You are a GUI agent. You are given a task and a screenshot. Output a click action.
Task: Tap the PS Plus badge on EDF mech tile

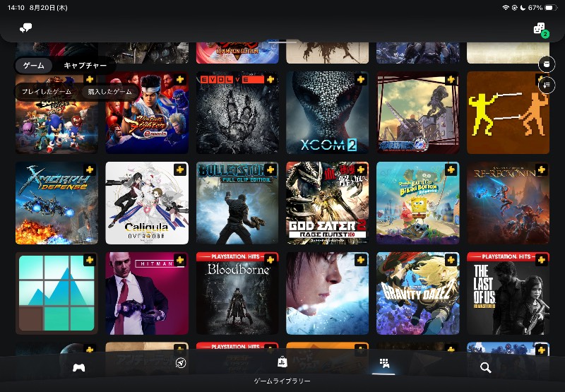(451, 79)
